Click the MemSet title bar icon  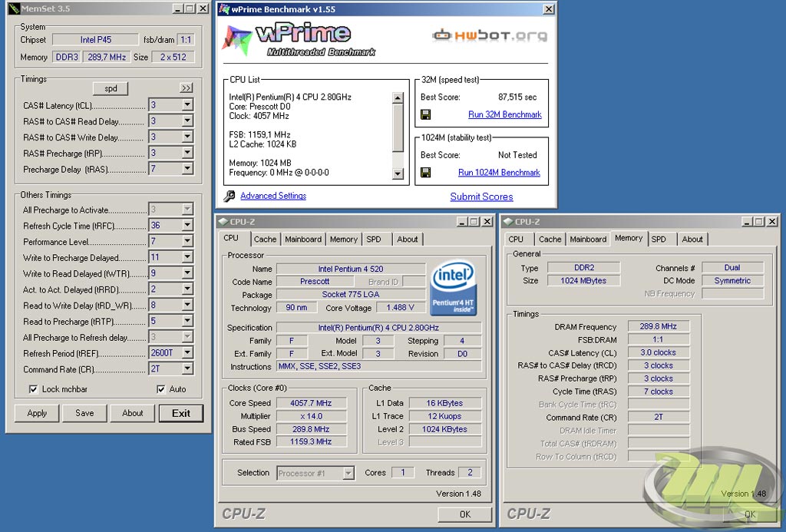click(x=14, y=8)
